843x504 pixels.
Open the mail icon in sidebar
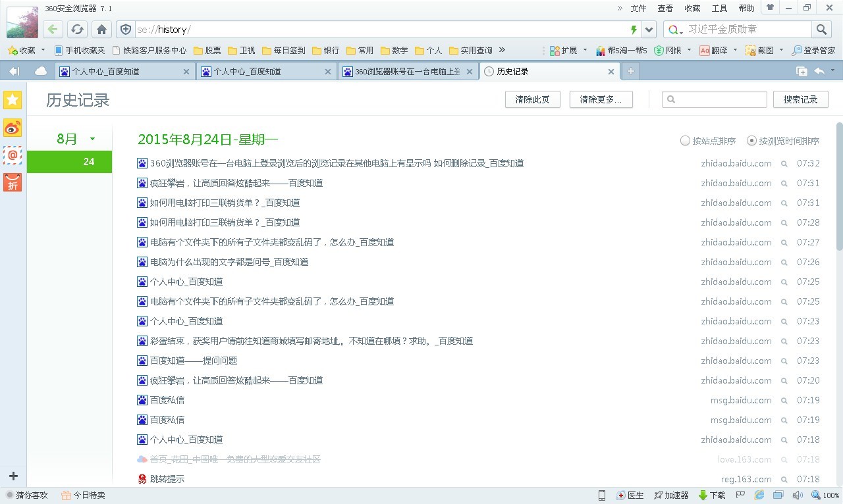[x=13, y=155]
